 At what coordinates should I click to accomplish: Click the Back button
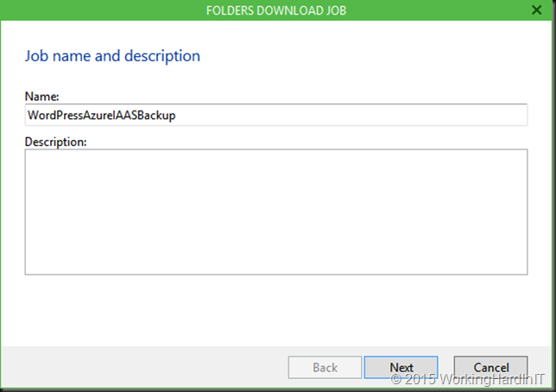click(325, 367)
